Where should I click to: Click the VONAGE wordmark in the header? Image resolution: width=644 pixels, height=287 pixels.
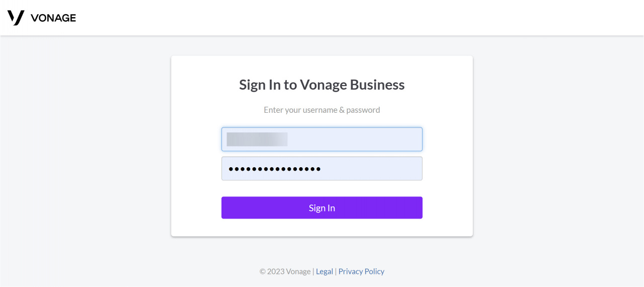click(x=53, y=18)
